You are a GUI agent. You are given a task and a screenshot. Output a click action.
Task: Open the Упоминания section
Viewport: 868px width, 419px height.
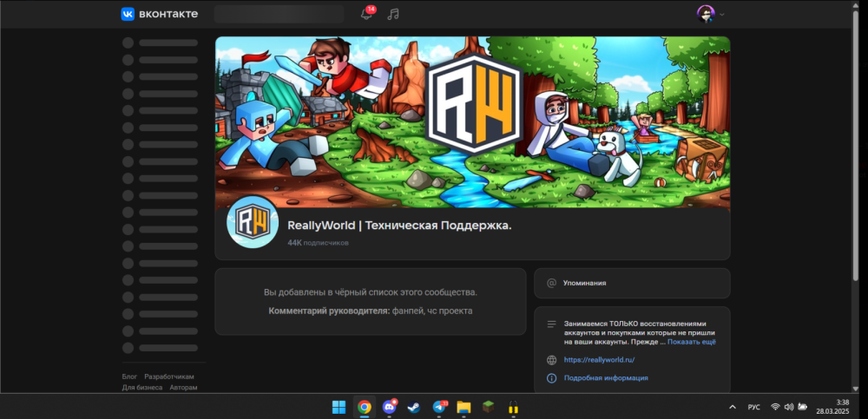pos(584,283)
